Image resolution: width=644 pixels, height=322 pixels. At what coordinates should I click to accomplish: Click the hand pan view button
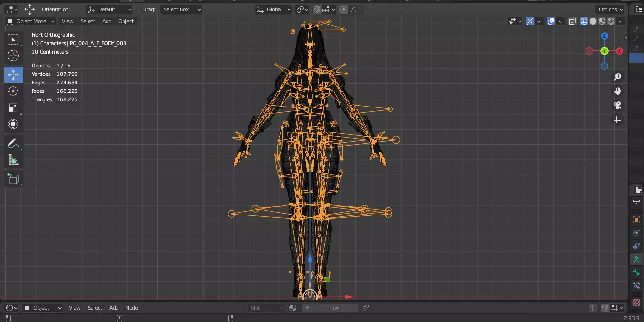(618, 91)
